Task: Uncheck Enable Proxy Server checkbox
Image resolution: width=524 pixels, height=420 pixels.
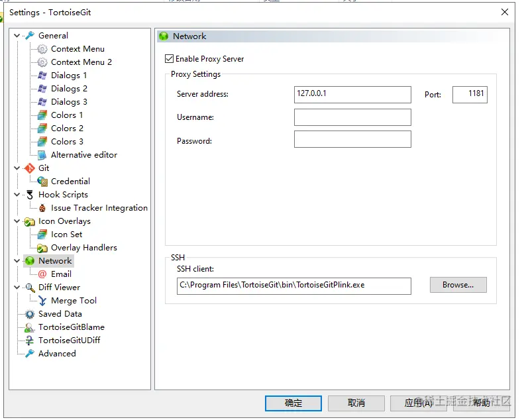Action: point(169,59)
